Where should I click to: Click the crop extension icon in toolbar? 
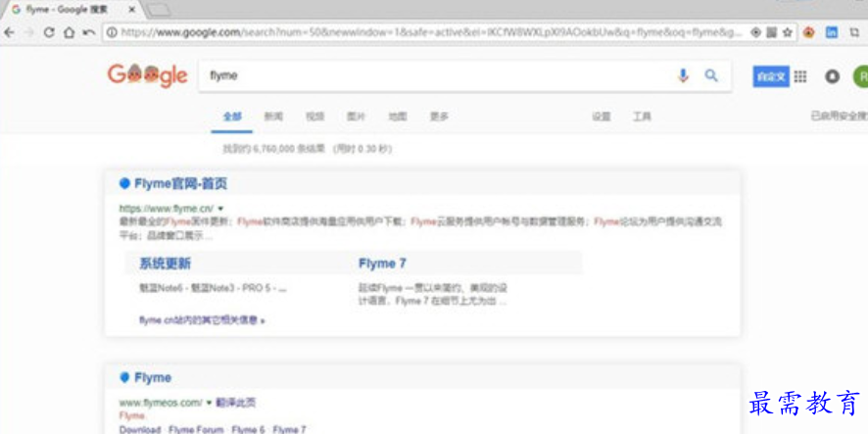(854, 32)
